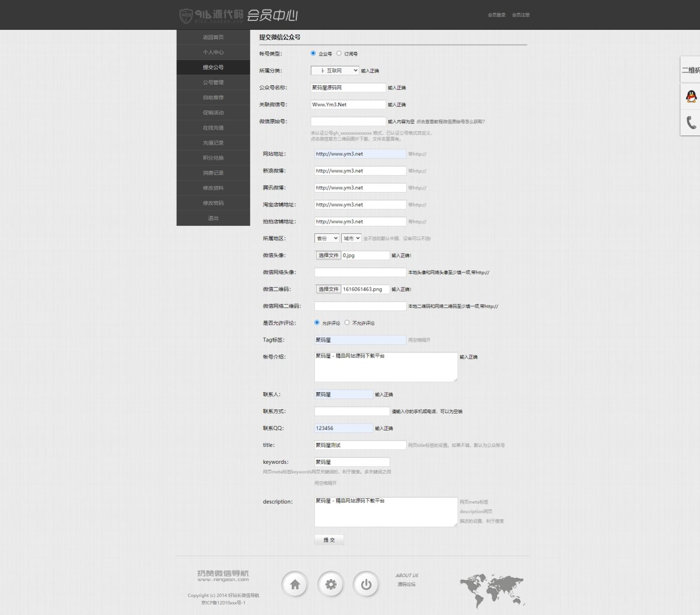Choose the 不允许评论 radio option
The height and width of the screenshot is (615, 700).
click(347, 323)
